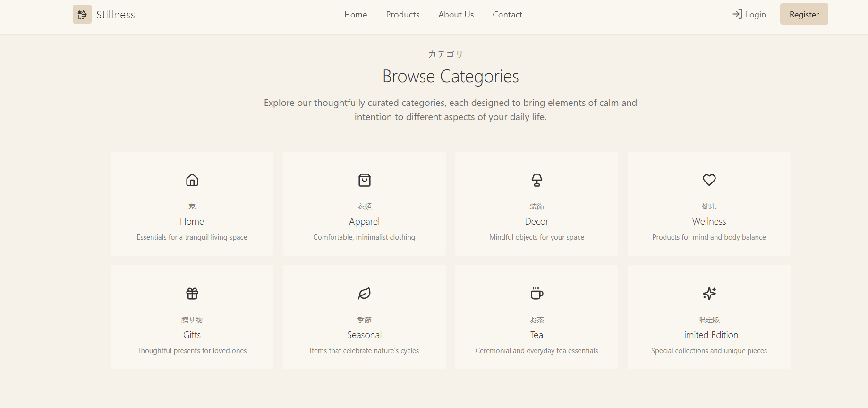The image size is (868, 408).
Task: Open the Products navigation item
Action: click(x=403, y=15)
